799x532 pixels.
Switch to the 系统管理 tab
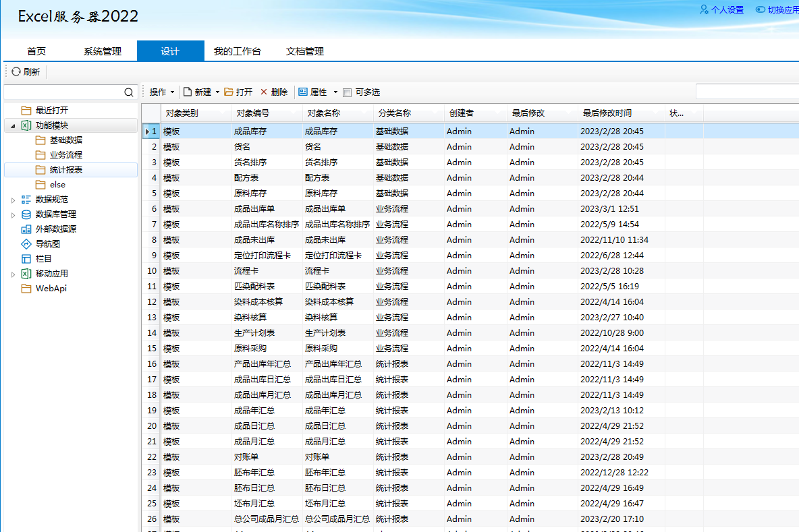(103, 51)
